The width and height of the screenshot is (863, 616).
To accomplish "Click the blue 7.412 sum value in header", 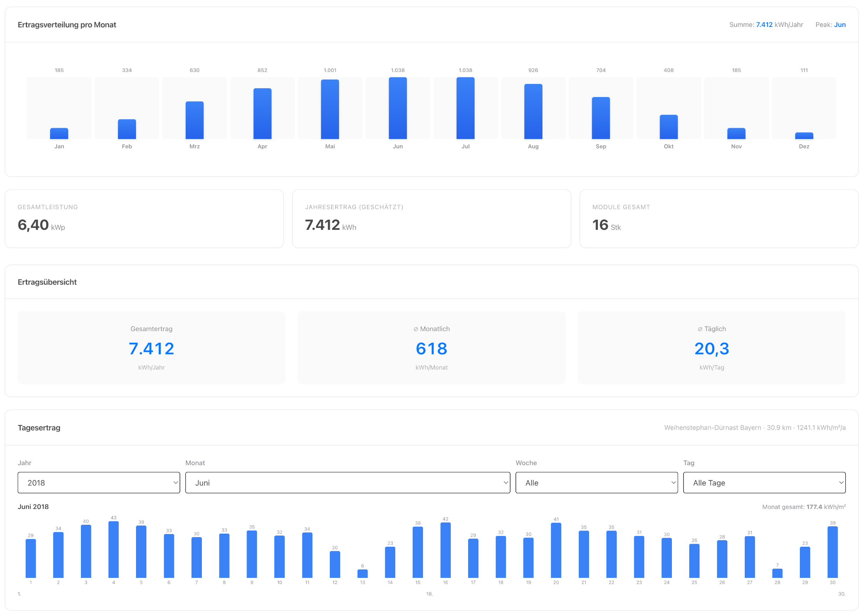I will point(764,25).
